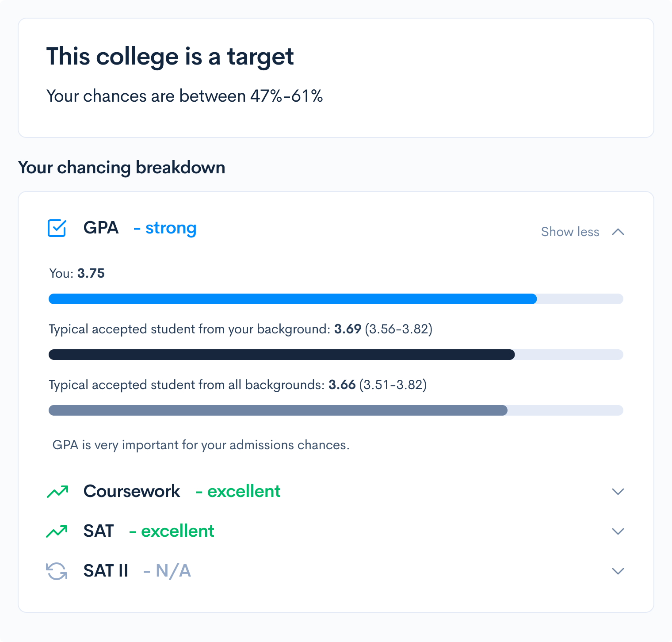Click the "Show less" link
The height and width of the screenshot is (642, 672).
click(570, 232)
